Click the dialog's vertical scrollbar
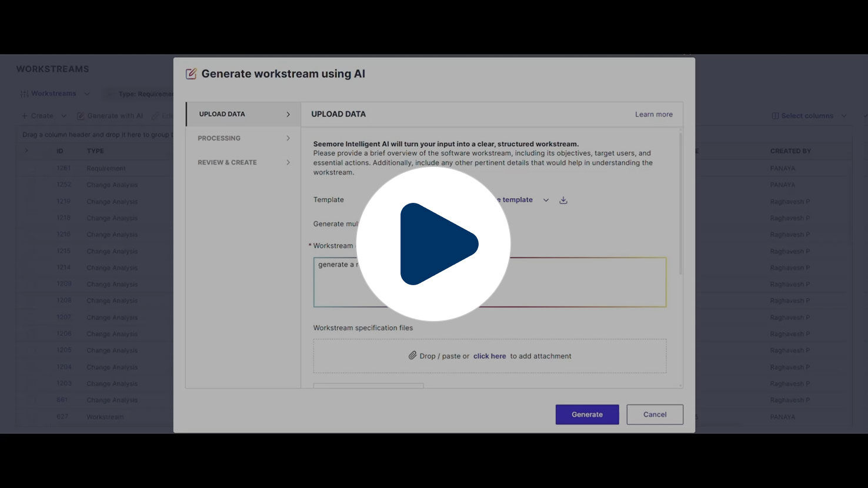Viewport: 868px width, 488px height. coord(681,203)
